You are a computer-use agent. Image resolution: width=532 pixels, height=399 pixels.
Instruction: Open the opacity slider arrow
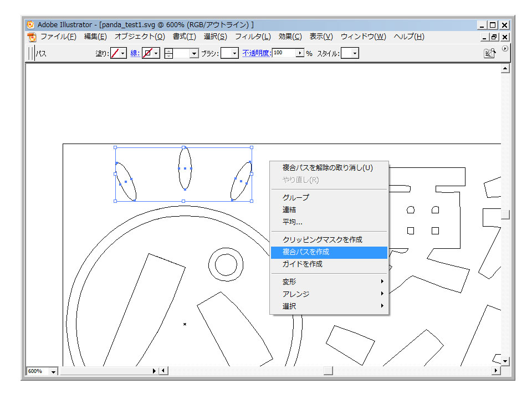(x=300, y=53)
